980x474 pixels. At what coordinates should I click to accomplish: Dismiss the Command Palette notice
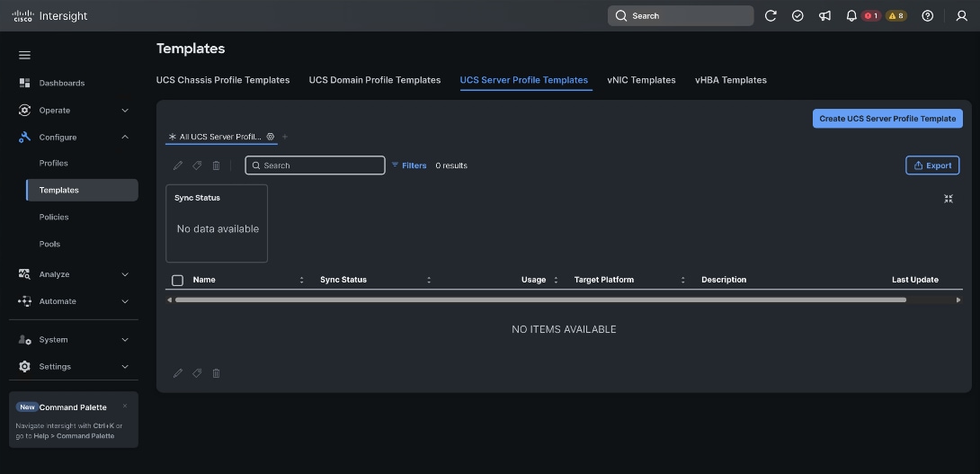(125, 406)
